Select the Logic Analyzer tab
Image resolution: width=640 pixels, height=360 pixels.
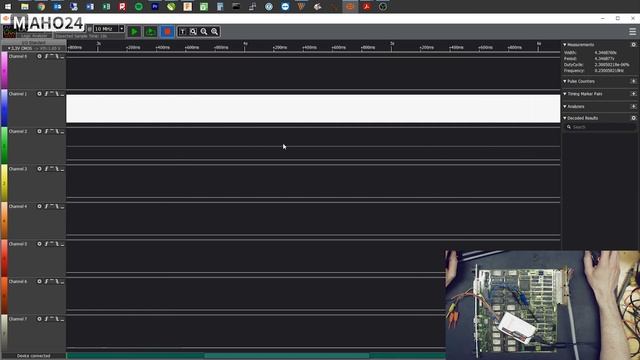pos(34,36)
